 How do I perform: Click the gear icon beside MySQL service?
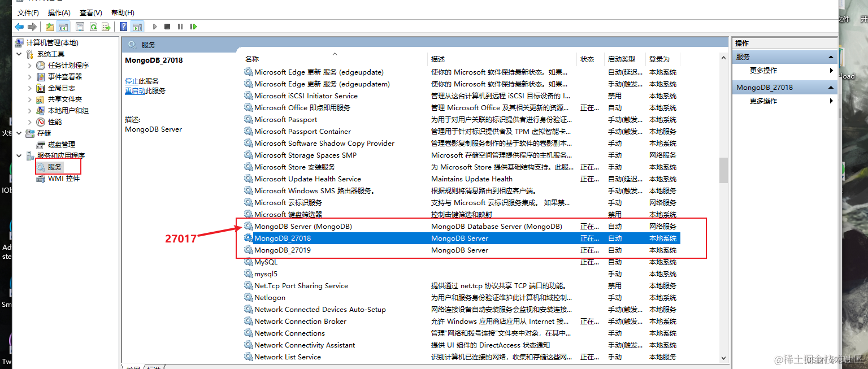pyautogui.click(x=249, y=262)
